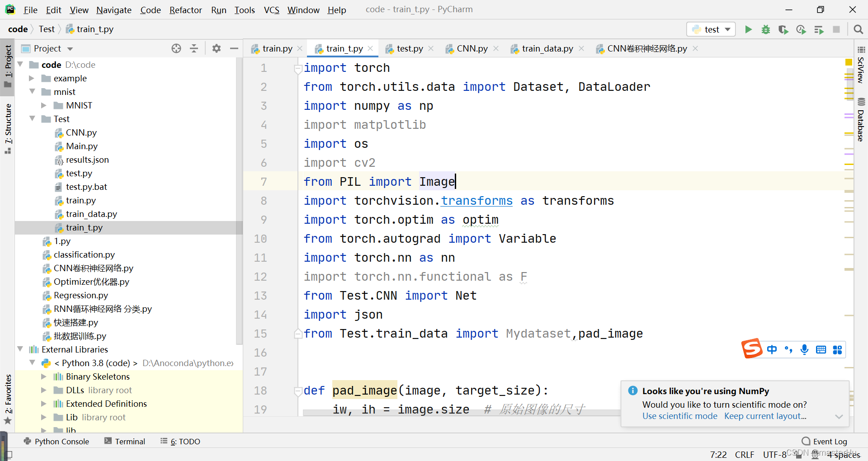868x461 pixels.
Task: Toggle Sogou punctuation mode
Action: tap(788, 349)
